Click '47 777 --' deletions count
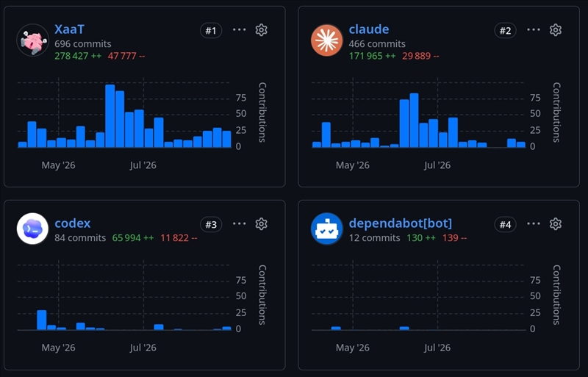The image size is (588, 377). tap(126, 56)
